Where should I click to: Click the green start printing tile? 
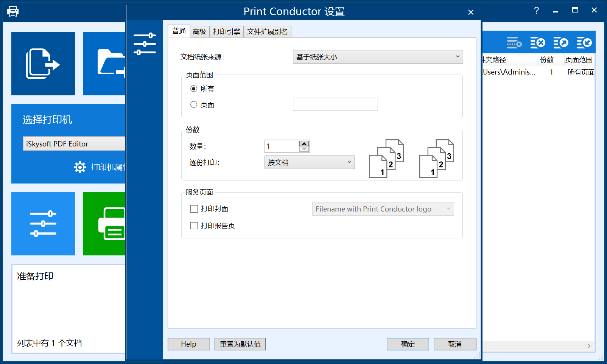(x=104, y=224)
